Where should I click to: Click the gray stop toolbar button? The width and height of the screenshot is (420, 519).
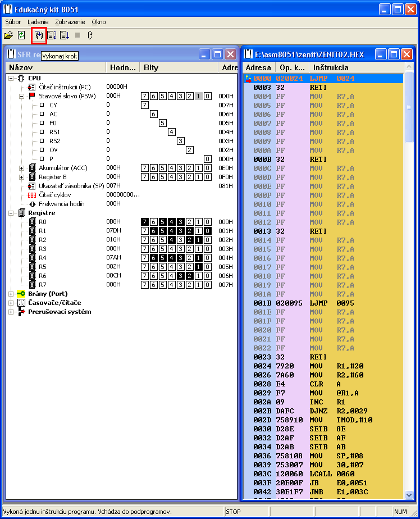(x=77, y=35)
